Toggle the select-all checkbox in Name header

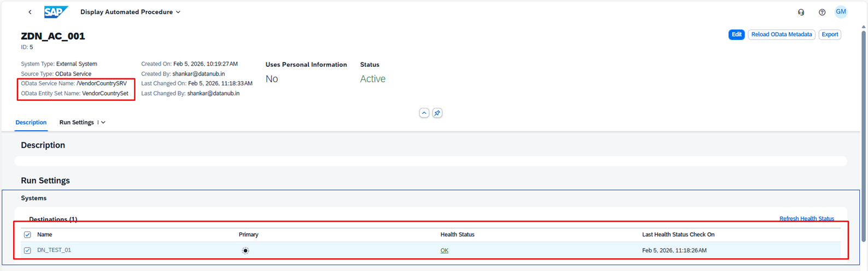pos(27,235)
